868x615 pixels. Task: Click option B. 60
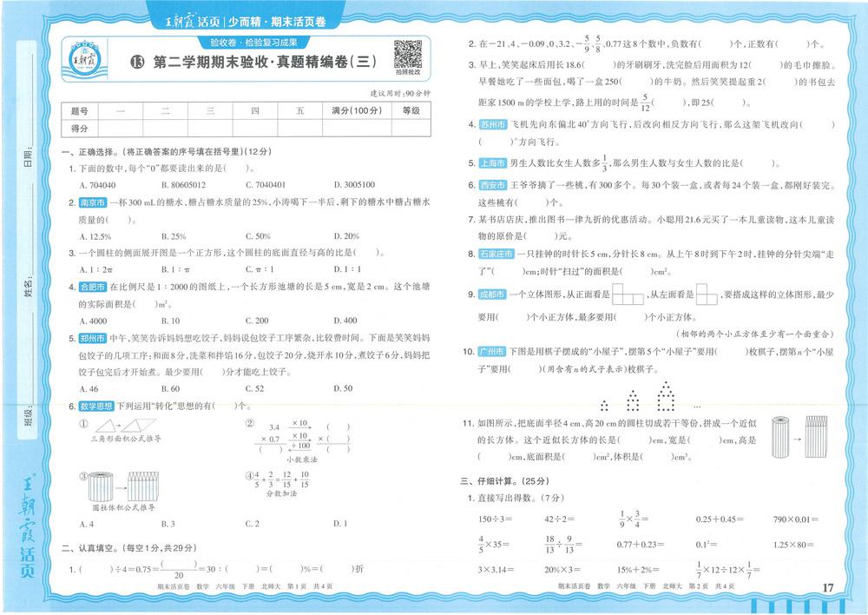coord(170,389)
